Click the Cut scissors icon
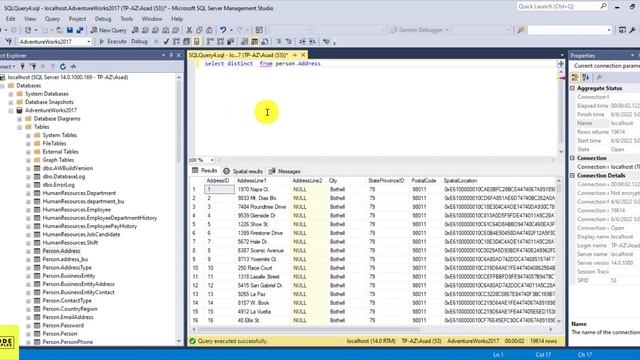This screenshot has width=640, height=360. click(189, 30)
